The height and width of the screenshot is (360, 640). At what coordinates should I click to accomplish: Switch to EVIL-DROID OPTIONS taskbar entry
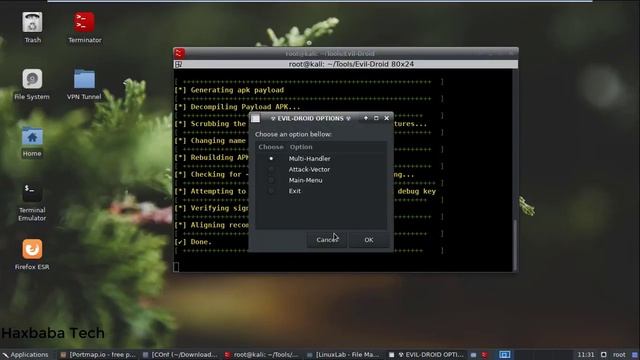426,355
